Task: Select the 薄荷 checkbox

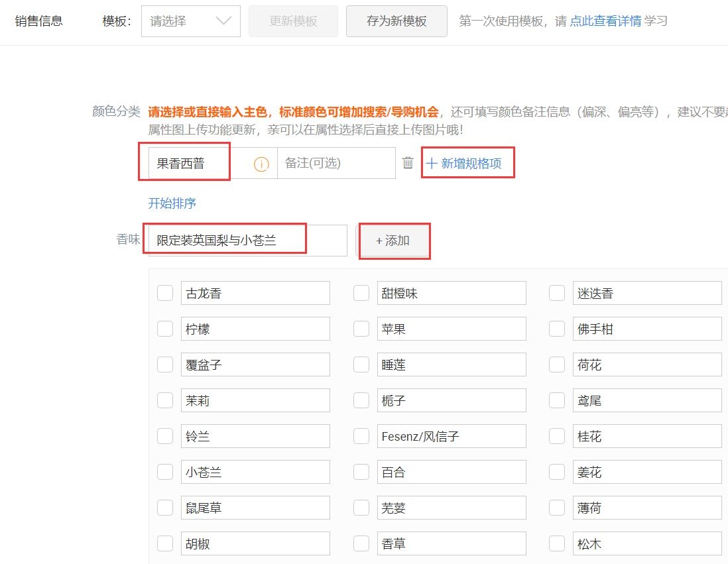Action: [557, 508]
